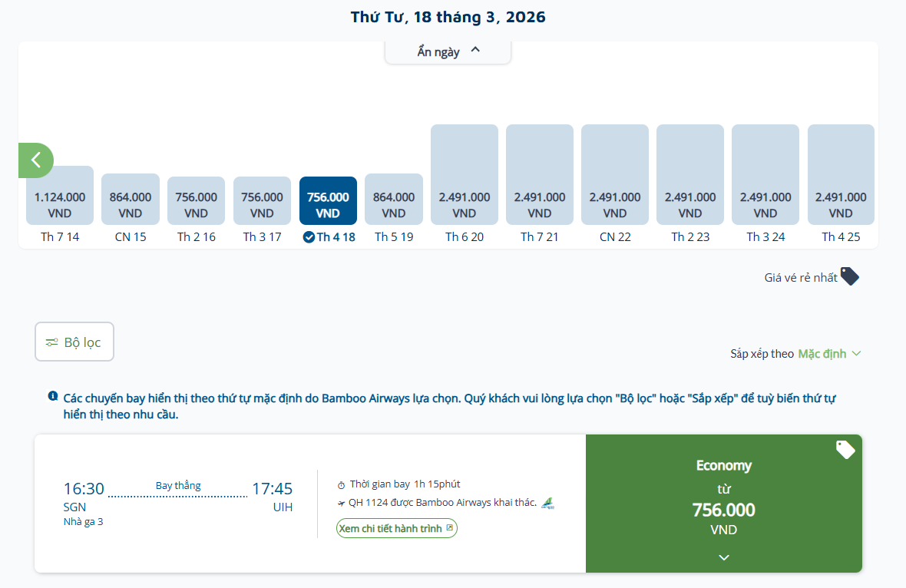This screenshot has height=588, width=906.
Task: Open the Bộ lọc filter button
Action: tap(74, 342)
